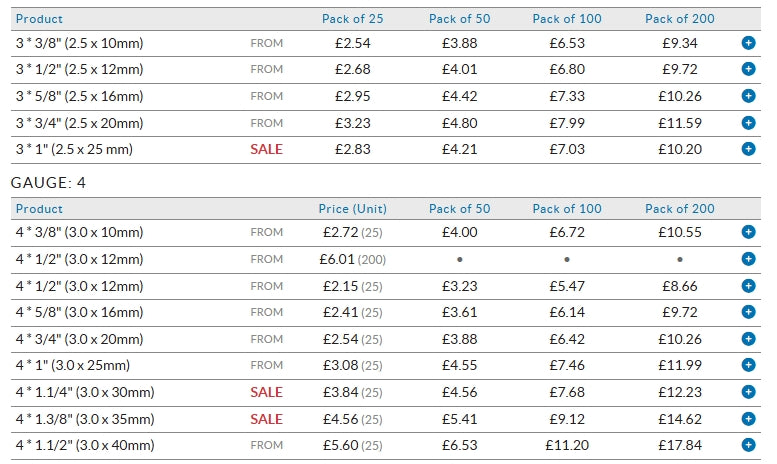Select £9.34 pack of 200 price

point(680,43)
